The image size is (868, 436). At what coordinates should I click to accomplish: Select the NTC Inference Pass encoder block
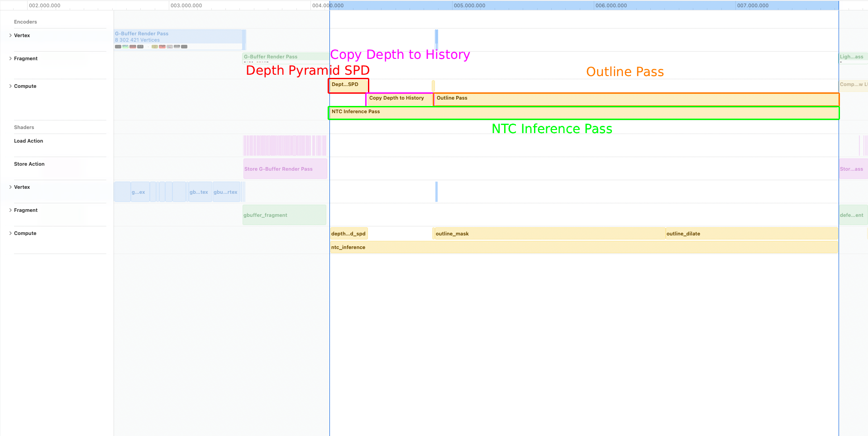tap(584, 113)
